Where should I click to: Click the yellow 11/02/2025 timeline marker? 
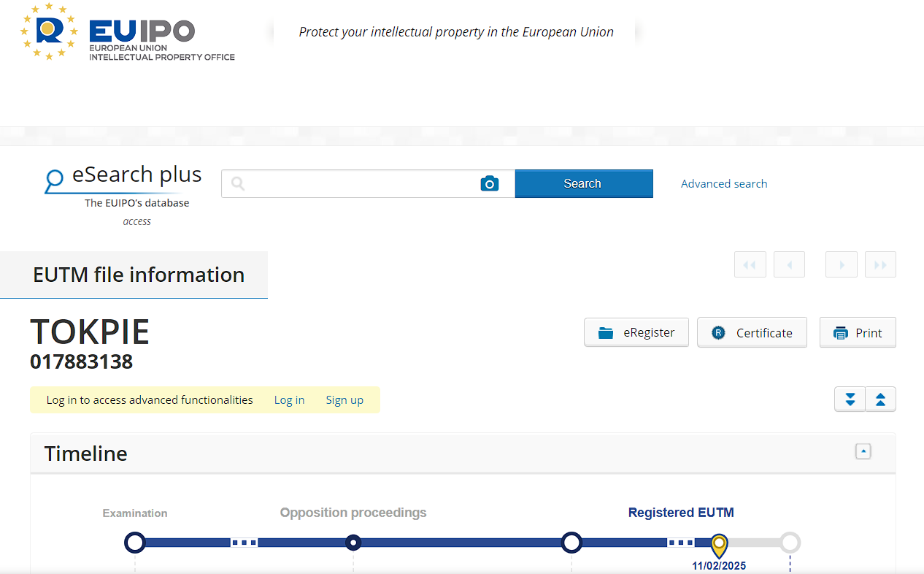tap(720, 544)
